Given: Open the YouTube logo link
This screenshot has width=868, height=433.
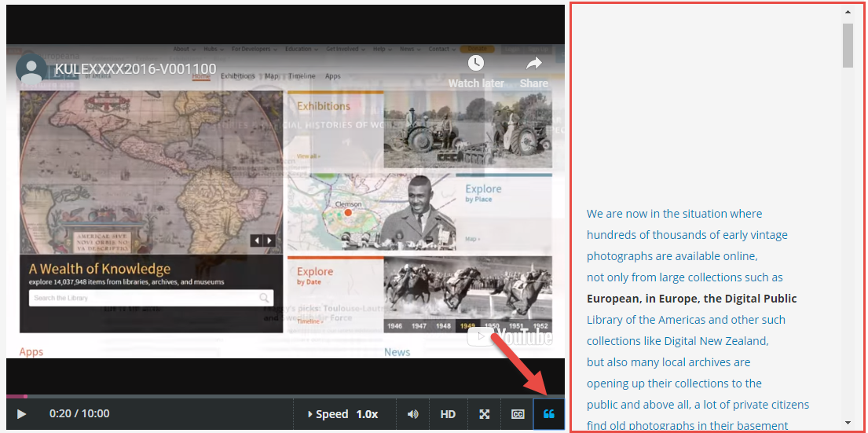Looking at the screenshot, I should [x=509, y=336].
